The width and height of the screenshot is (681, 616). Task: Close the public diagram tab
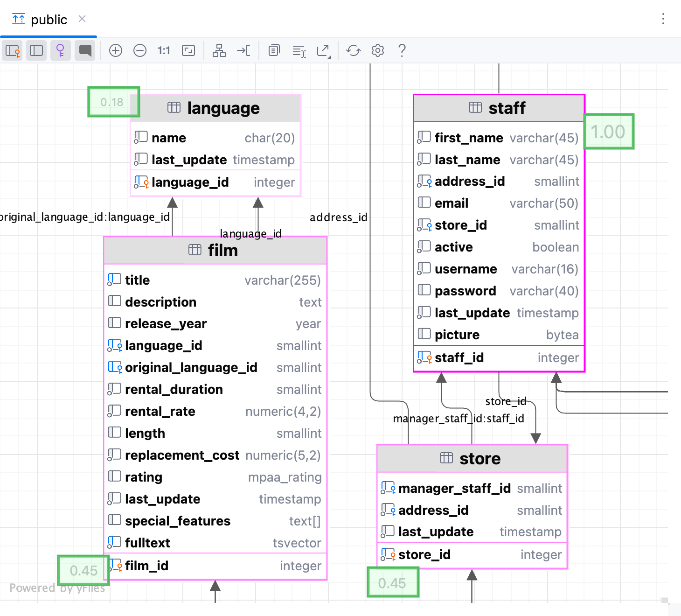pos(82,19)
